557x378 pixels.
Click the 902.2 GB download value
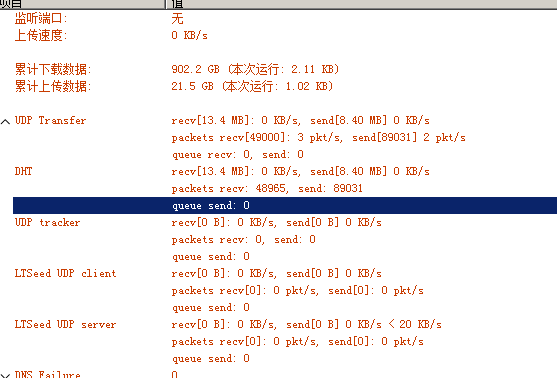coord(195,69)
